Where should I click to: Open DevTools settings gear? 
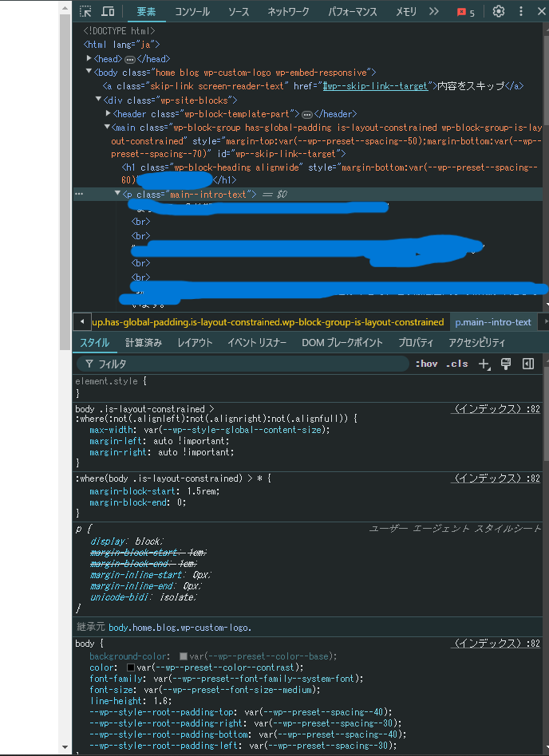pyautogui.click(x=499, y=12)
